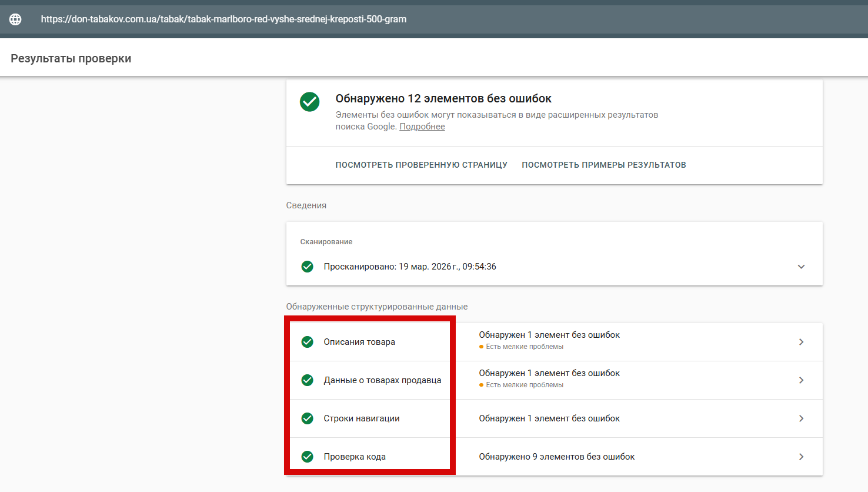Image resolution: width=868 pixels, height=492 pixels.
Task: Click Есть мелкие проблемы under Данные о товарах продавца
Action: tap(525, 385)
